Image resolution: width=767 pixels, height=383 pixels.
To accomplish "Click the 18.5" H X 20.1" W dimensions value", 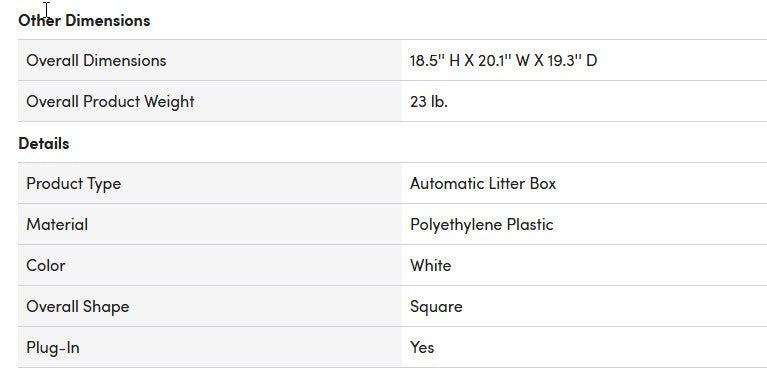I will (x=503, y=60).
